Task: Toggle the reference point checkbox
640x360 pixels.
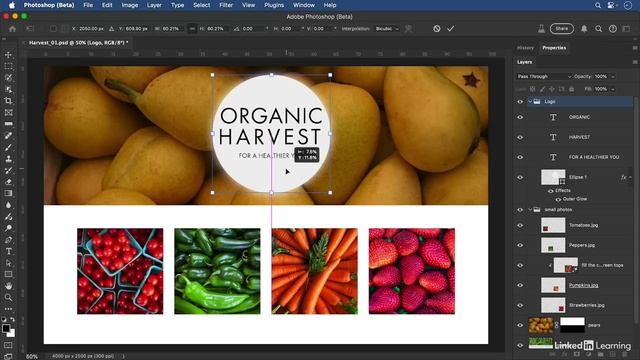Action: tap(53, 29)
